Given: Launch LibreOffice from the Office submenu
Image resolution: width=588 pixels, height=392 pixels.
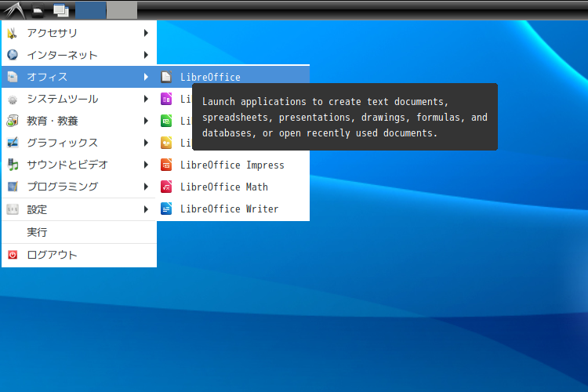Looking at the screenshot, I should [x=234, y=77].
